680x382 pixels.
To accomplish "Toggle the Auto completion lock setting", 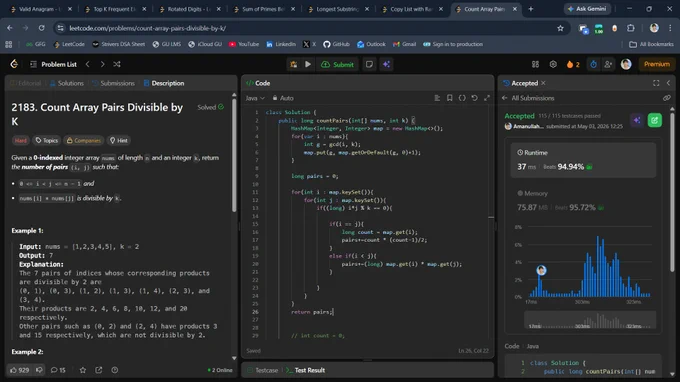I will tap(283, 98).
